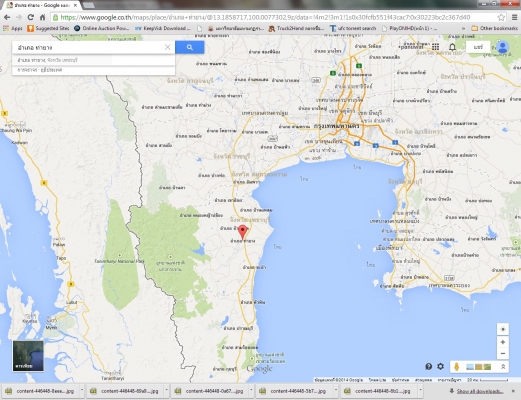This screenshot has height=400, width=521.
Task: Open the Apps bookmark shortcut
Action: [13, 28]
